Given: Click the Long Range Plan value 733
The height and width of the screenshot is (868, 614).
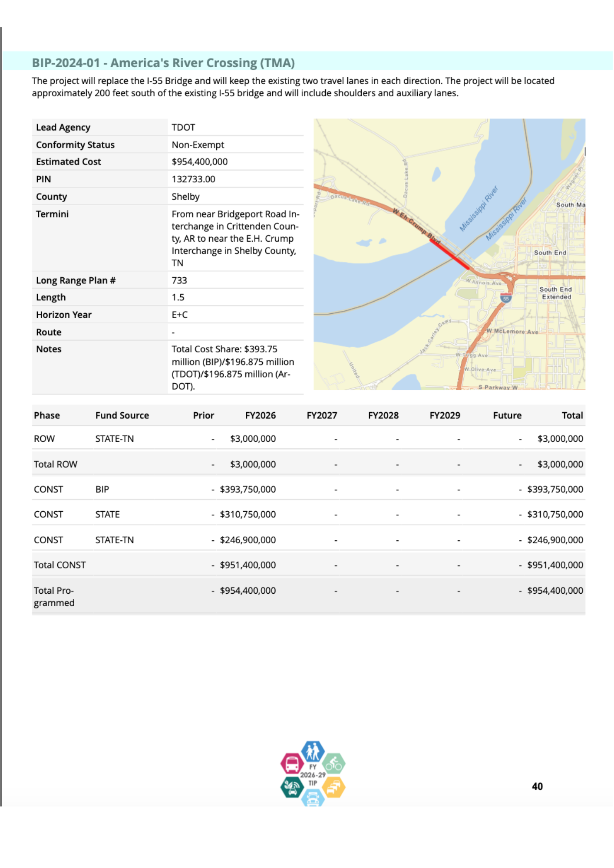Looking at the screenshot, I should click(179, 280).
